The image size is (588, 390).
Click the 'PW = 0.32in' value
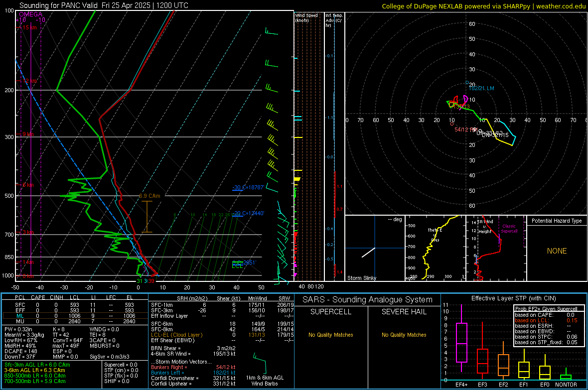click(x=18, y=329)
